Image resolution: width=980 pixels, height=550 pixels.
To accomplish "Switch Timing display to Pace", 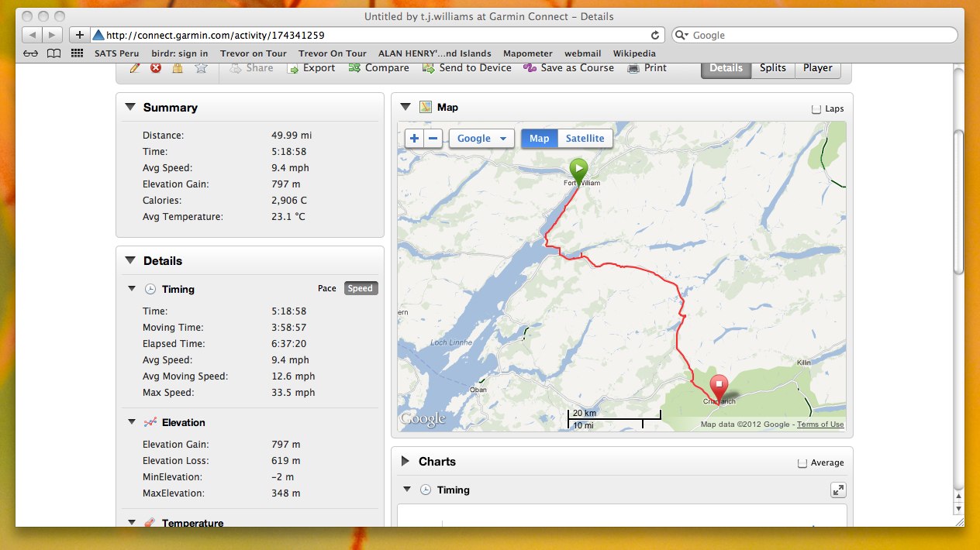I will tap(327, 289).
